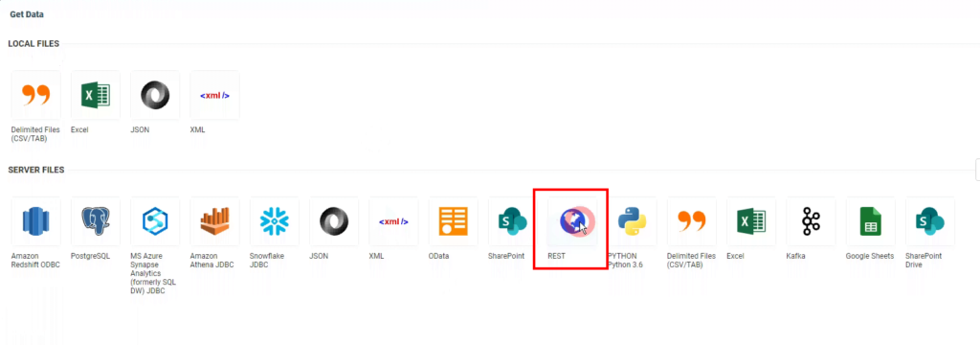
Task: Click the 'Google Sheets' label text
Action: click(x=870, y=256)
